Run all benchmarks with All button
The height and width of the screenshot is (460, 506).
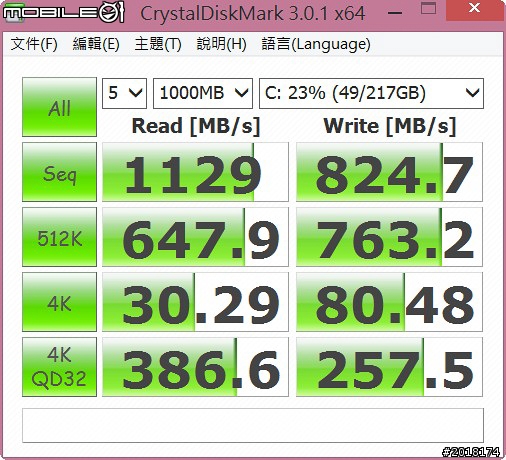pos(59,107)
